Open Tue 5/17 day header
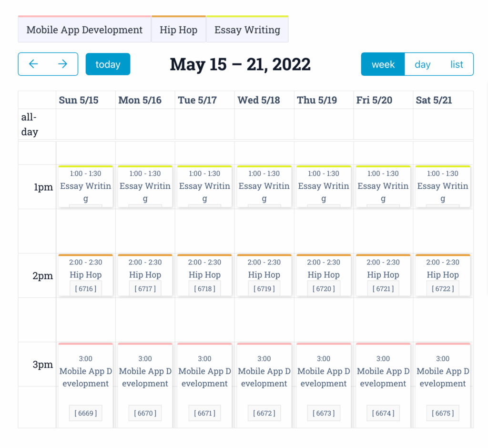The height and width of the screenshot is (448, 488). (197, 100)
